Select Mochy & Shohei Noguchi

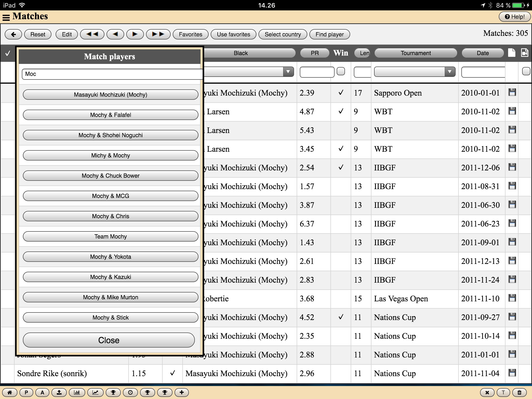tap(110, 135)
